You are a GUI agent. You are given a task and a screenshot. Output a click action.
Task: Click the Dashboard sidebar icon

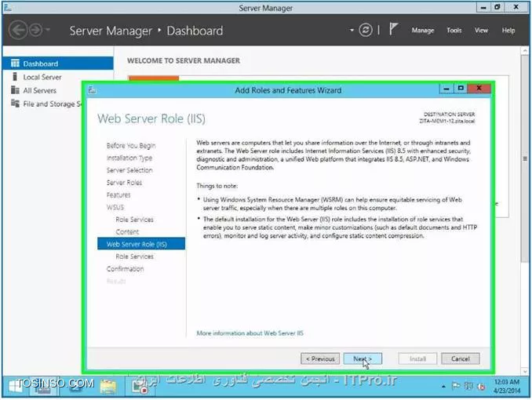pos(15,63)
